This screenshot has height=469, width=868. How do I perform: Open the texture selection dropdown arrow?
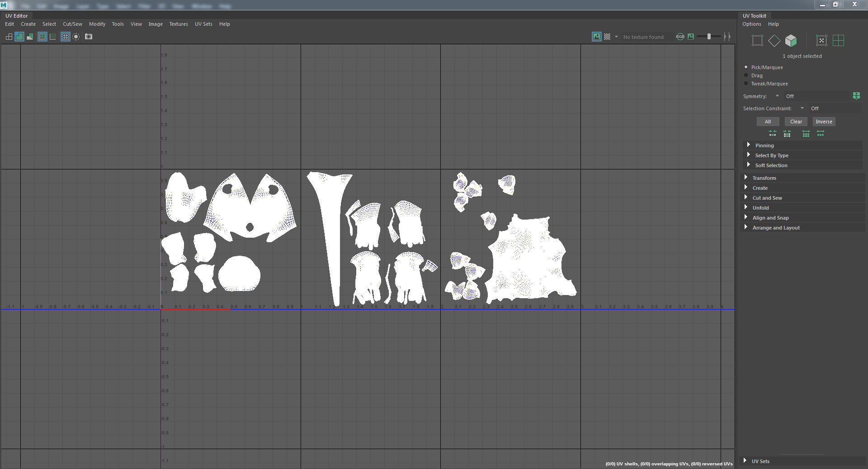coord(616,37)
